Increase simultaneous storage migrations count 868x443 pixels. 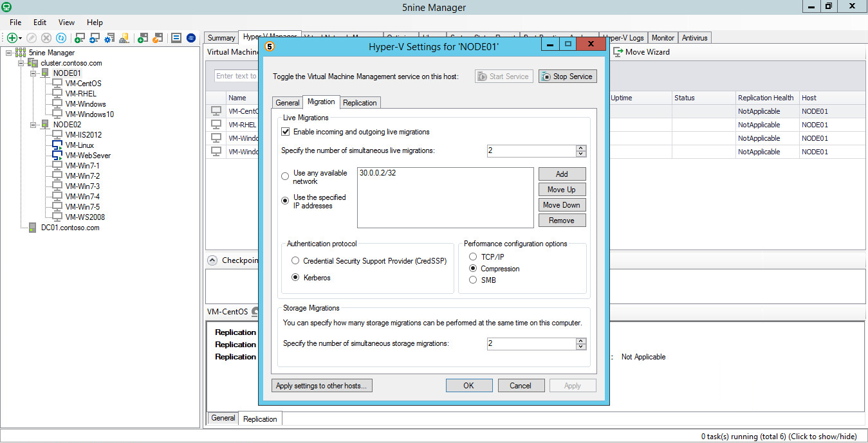(x=581, y=341)
